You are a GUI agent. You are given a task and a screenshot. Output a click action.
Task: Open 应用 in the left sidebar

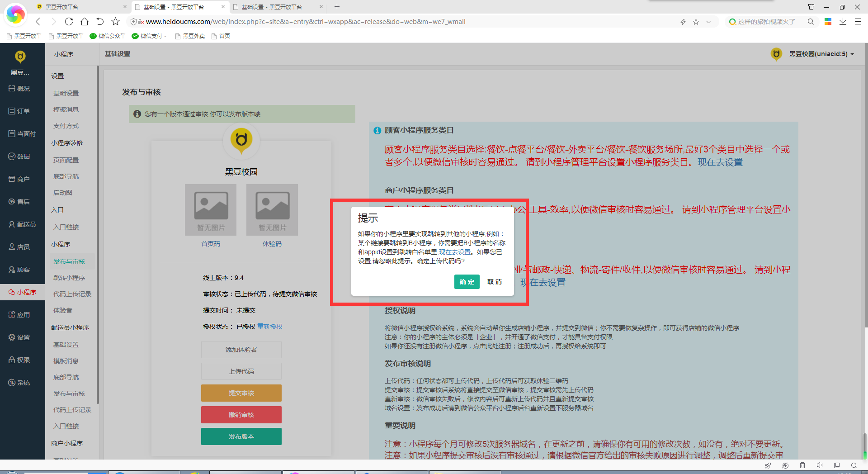[19, 315]
